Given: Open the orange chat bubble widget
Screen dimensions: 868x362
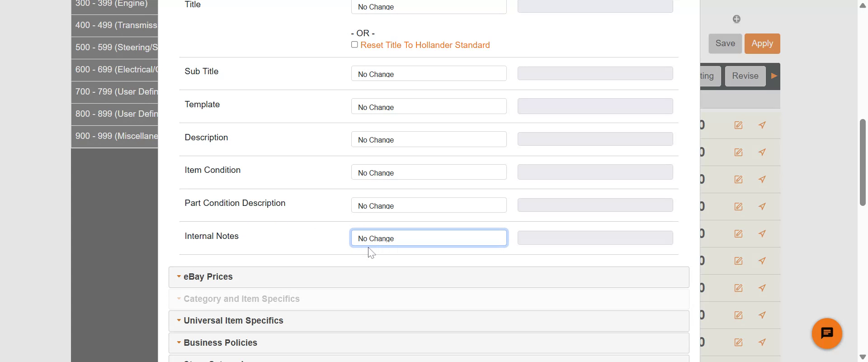Looking at the screenshot, I should 827,333.
